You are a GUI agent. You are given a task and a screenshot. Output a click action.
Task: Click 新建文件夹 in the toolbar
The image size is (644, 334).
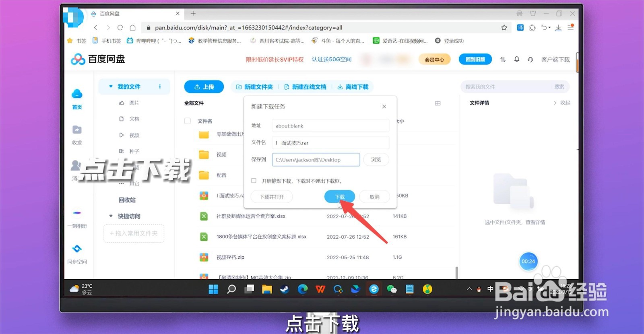point(254,87)
